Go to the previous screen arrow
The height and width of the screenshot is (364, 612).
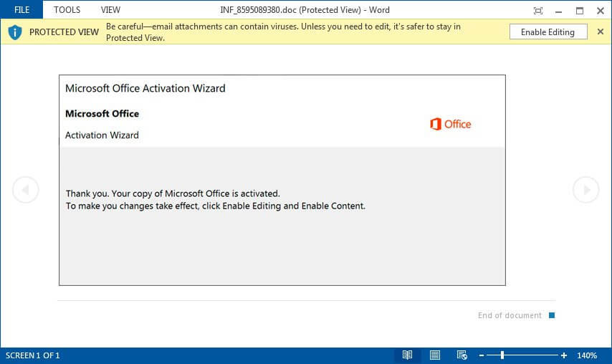[x=26, y=190]
